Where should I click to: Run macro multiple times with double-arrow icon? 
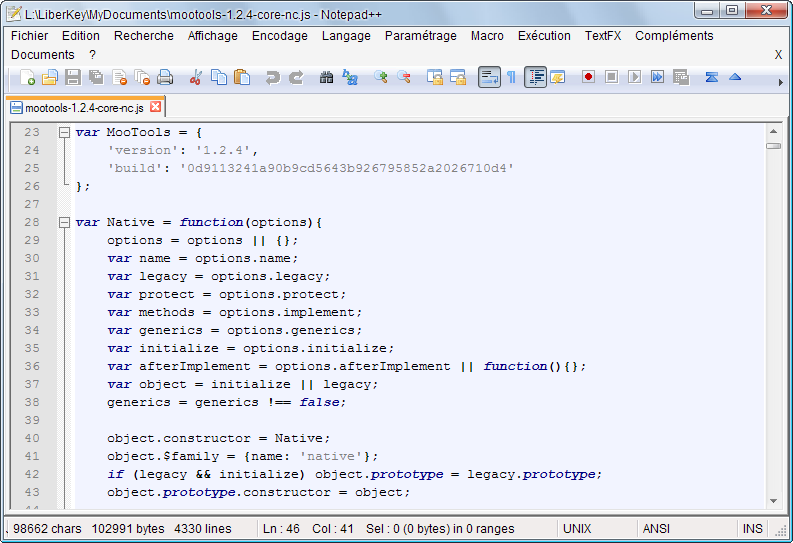(x=657, y=77)
